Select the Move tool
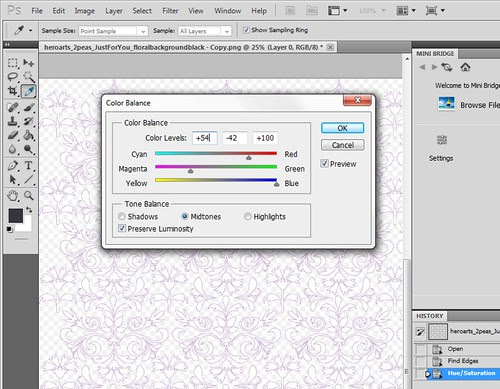The width and height of the screenshot is (500, 389). [29, 63]
